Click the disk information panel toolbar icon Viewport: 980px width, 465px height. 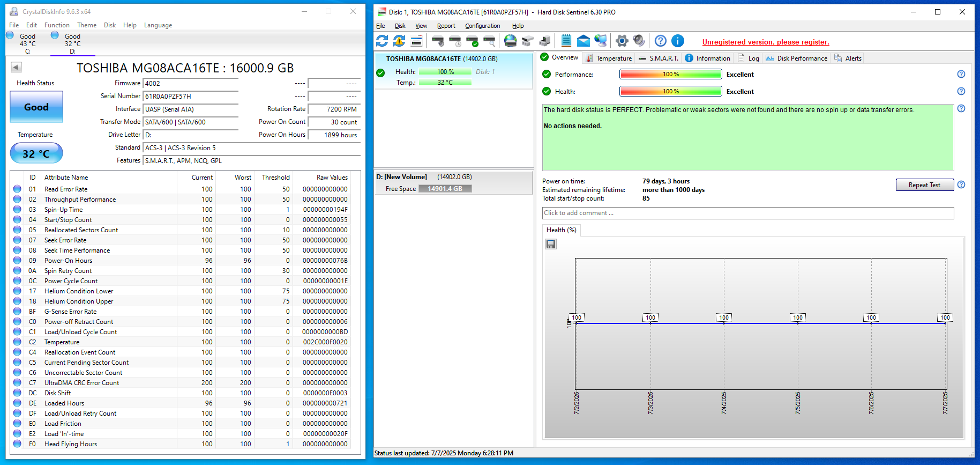point(416,41)
